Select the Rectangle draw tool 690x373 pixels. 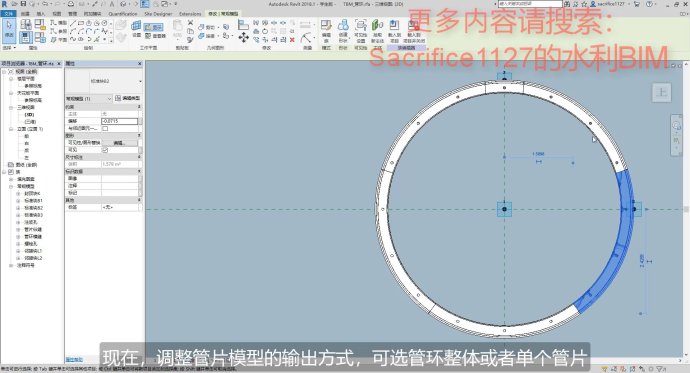click(x=81, y=22)
